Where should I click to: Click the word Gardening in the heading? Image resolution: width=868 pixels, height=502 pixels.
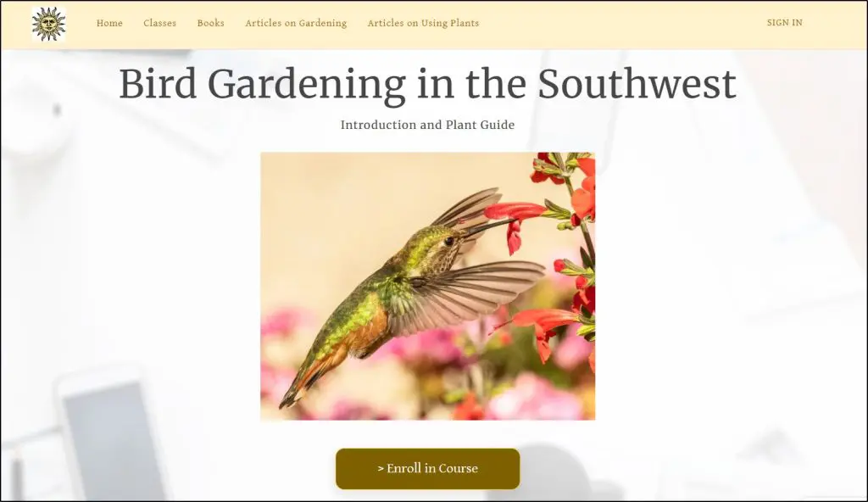click(x=307, y=86)
